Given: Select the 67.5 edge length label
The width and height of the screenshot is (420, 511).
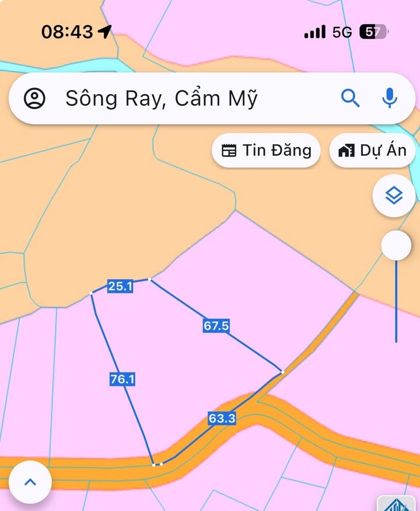Looking at the screenshot, I should click(x=216, y=325).
